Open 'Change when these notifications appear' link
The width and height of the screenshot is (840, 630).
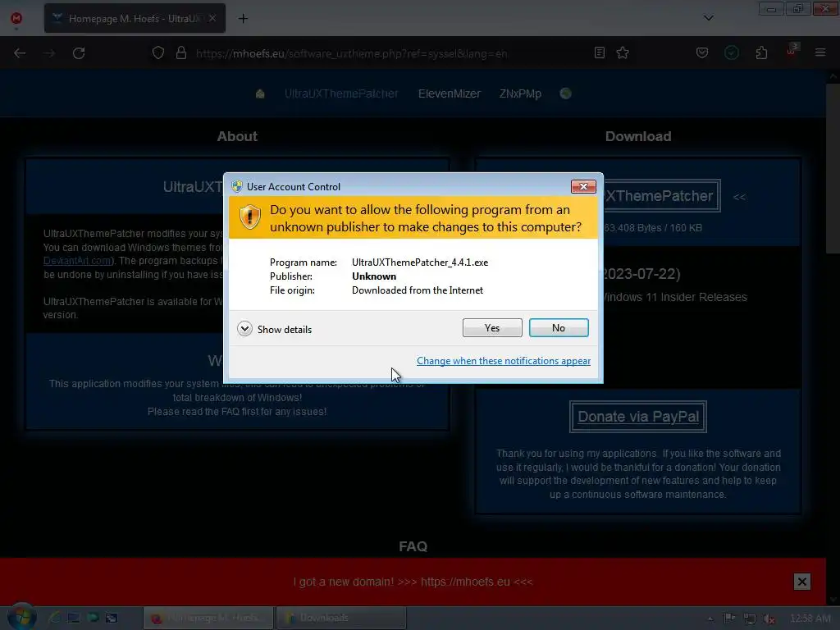click(504, 361)
